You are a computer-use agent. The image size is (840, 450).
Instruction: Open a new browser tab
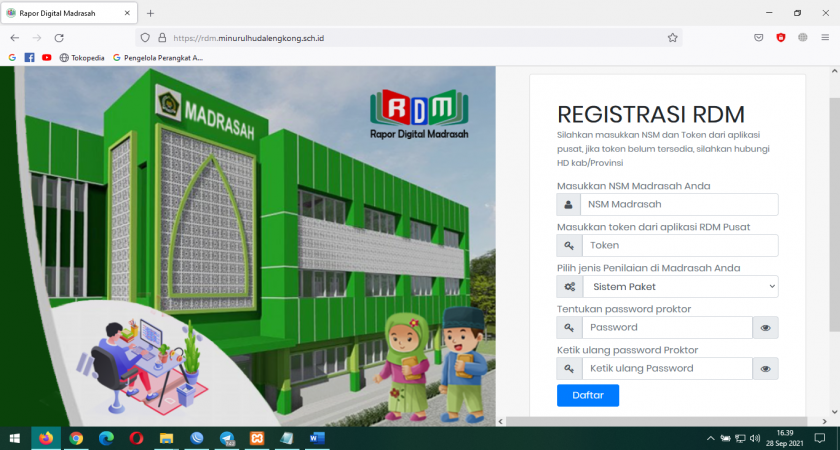tap(151, 13)
